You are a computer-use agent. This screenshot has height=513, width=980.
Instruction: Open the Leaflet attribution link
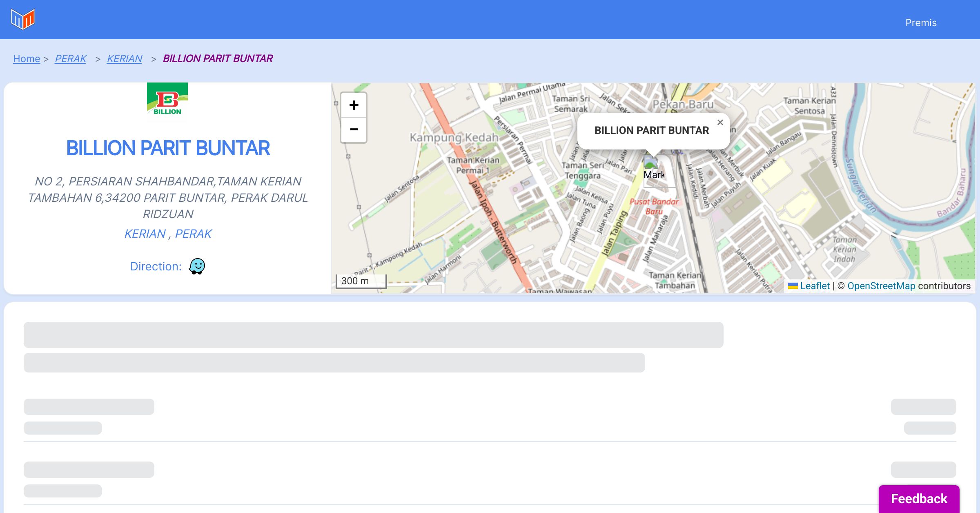[815, 286]
